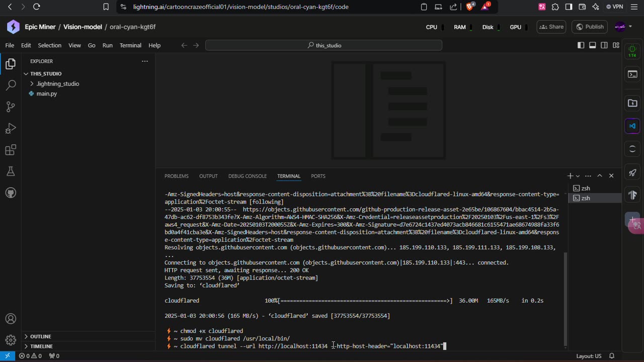
Task: Open the Terminal menu
Action: (130, 45)
